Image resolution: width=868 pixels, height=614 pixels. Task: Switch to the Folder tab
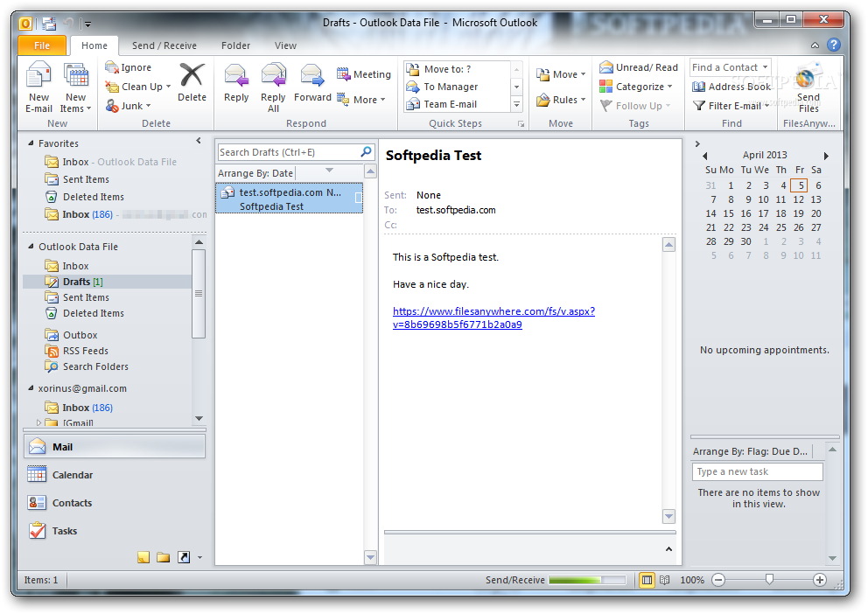[236, 45]
